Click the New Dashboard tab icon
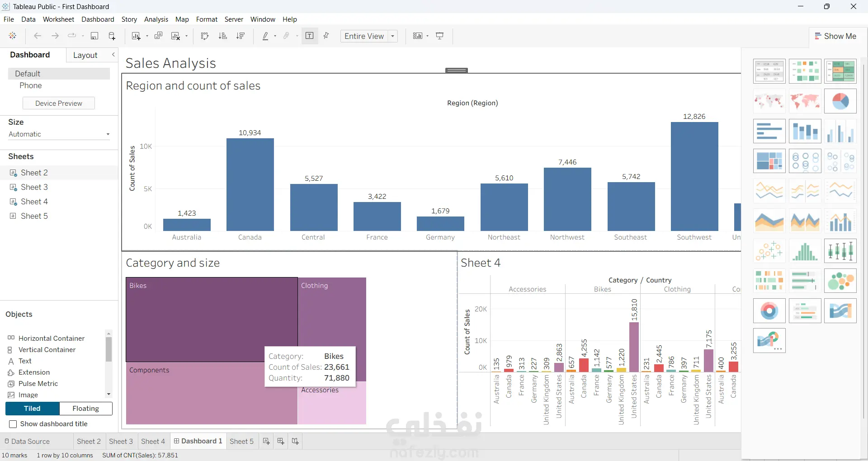 [281, 441]
